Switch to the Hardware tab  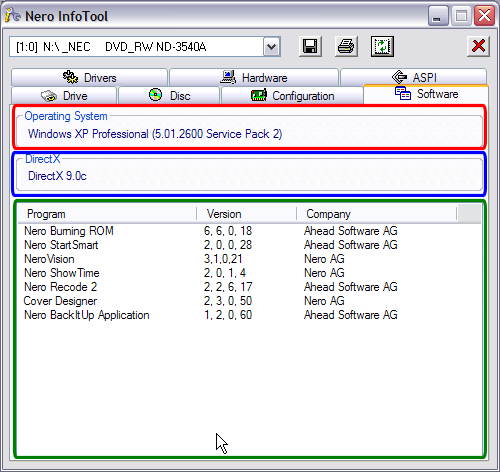tap(254, 78)
